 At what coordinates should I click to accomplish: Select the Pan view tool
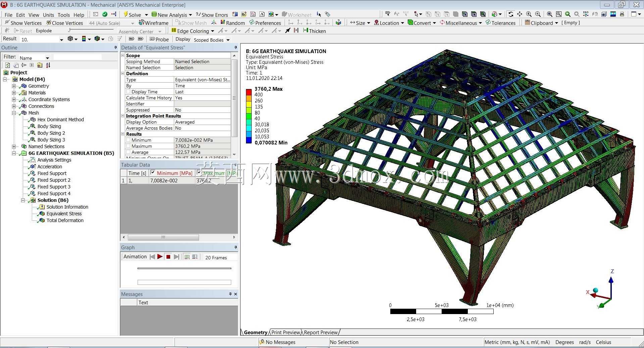(x=519, y=14)
